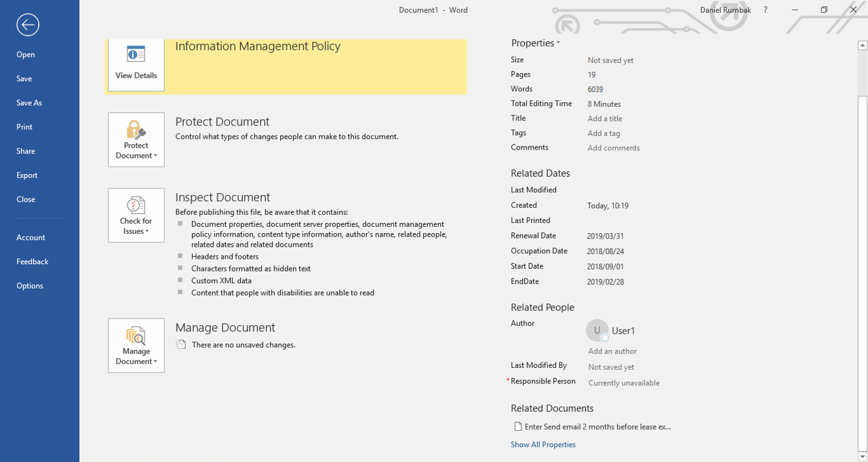Open Word Options
The width and height of the screenshot is (868, 462).
30,286
